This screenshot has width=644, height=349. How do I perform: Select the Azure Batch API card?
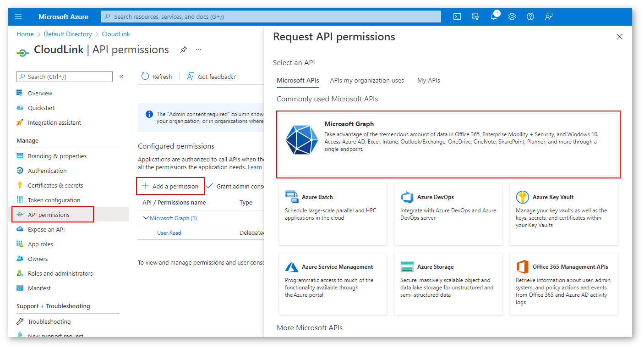[x=333, y=214]
